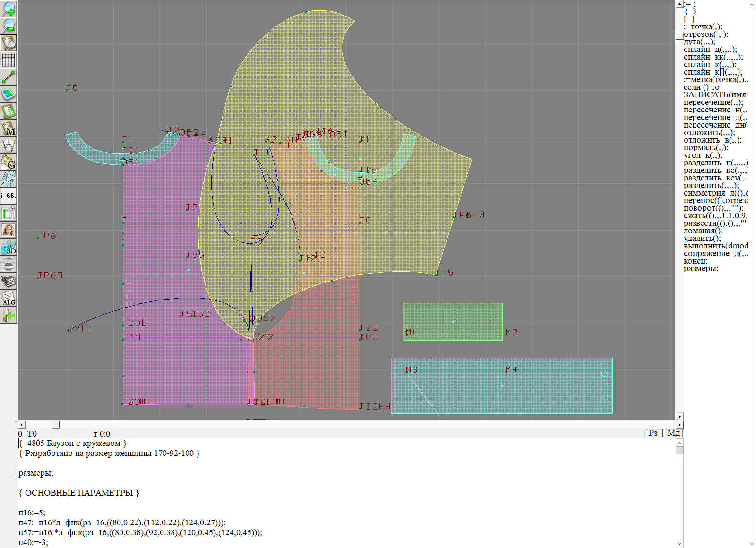Select 'симметрия' operator in right panel
Screen dimensions: 756x548
pyautogui.click(x=704, y=193)
